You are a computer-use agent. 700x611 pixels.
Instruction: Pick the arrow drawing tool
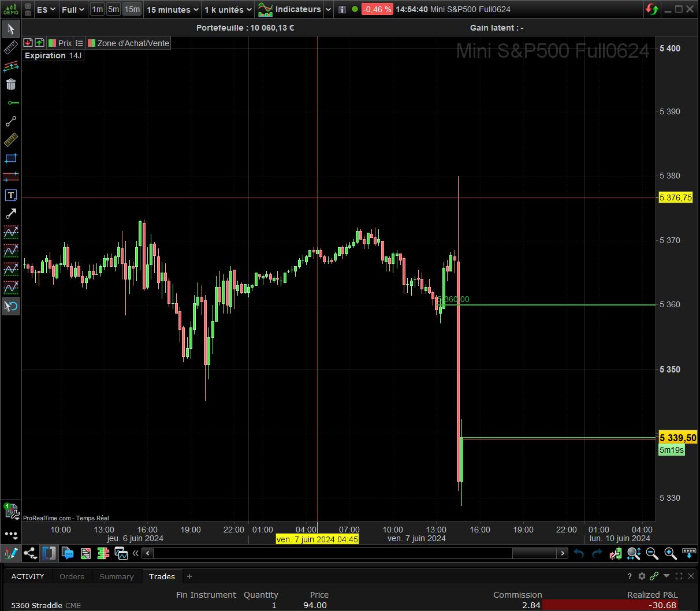tap(11, 214)
